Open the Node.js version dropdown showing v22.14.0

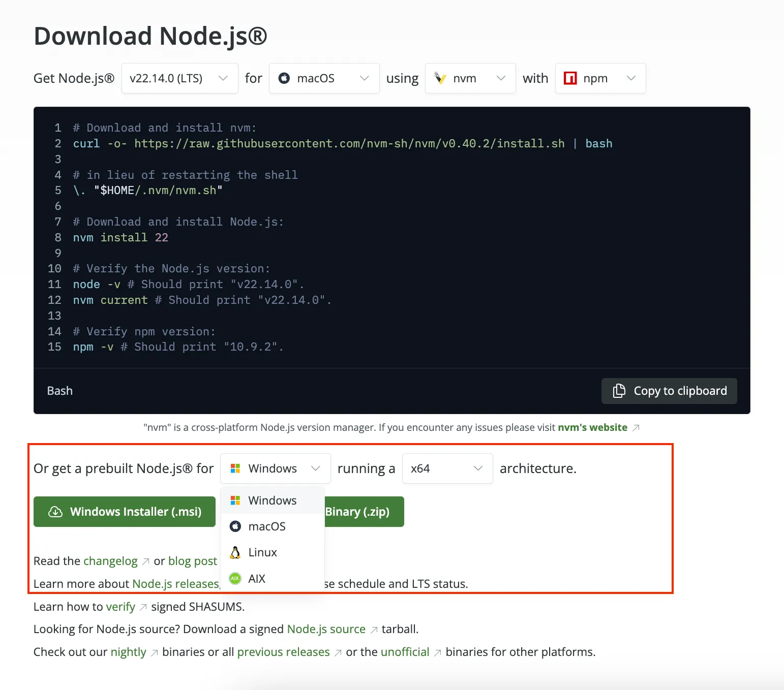179,78
